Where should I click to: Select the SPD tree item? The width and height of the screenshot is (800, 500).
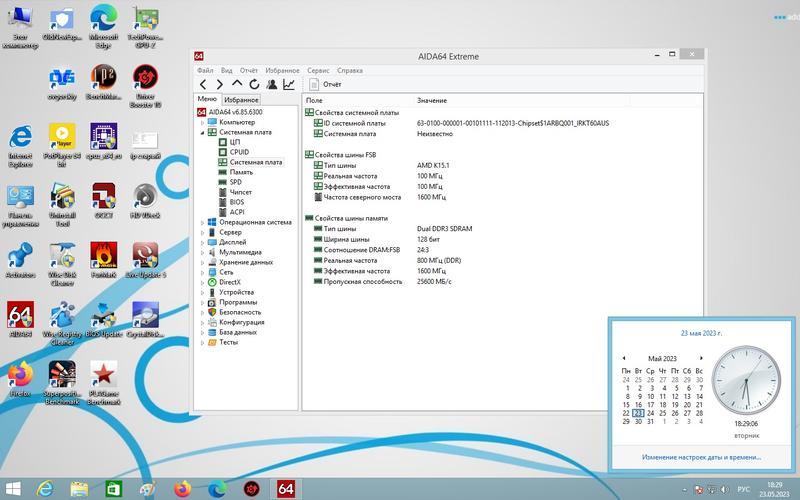(235, 182)
